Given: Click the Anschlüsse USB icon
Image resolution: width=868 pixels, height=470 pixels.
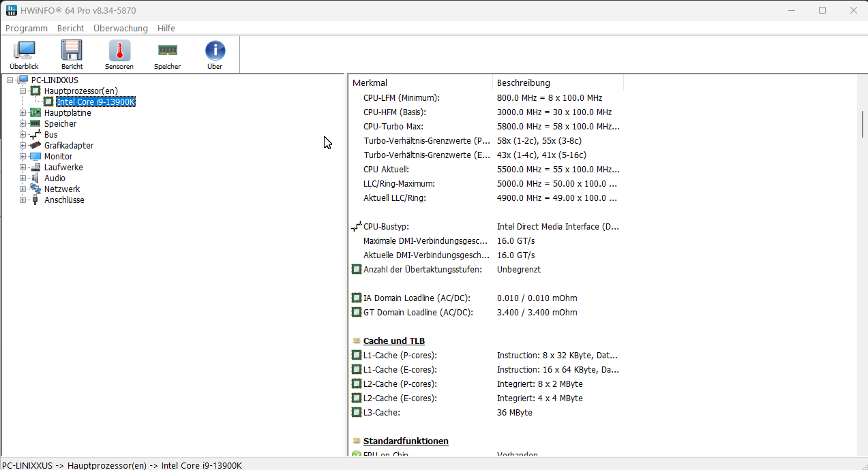Looking at the screenshot, I should coord(35,200).
